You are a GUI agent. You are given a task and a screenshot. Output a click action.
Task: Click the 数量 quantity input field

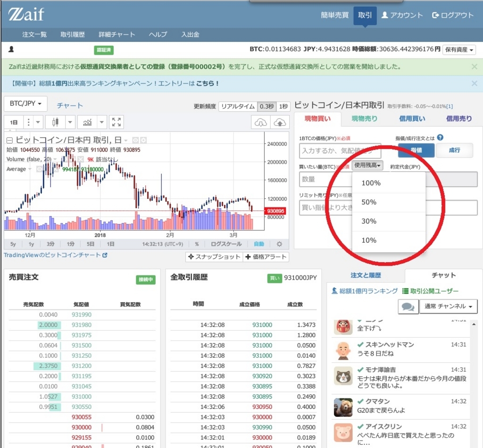325,179
